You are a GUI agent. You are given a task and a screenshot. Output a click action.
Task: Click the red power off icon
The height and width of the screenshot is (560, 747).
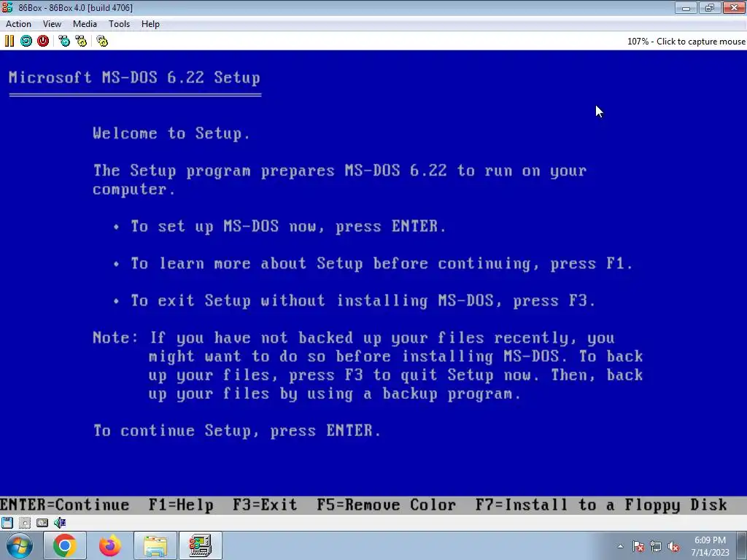(x=43, y=42)
